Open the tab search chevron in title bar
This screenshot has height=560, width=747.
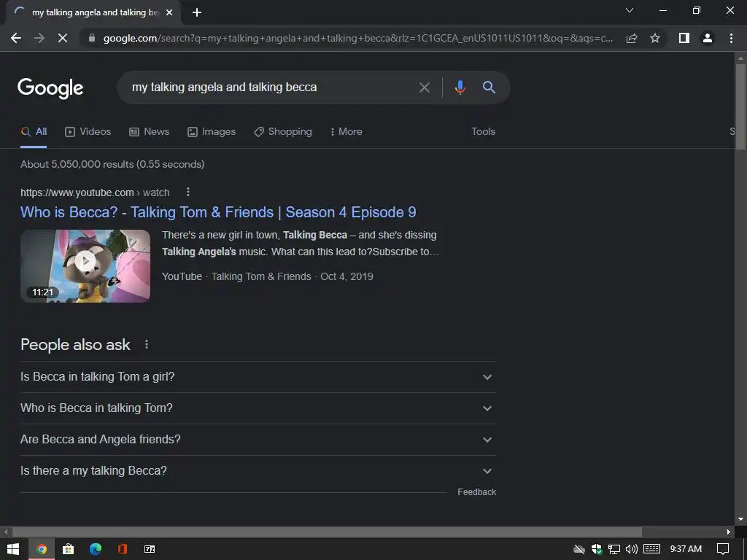(x=630, y=10)
